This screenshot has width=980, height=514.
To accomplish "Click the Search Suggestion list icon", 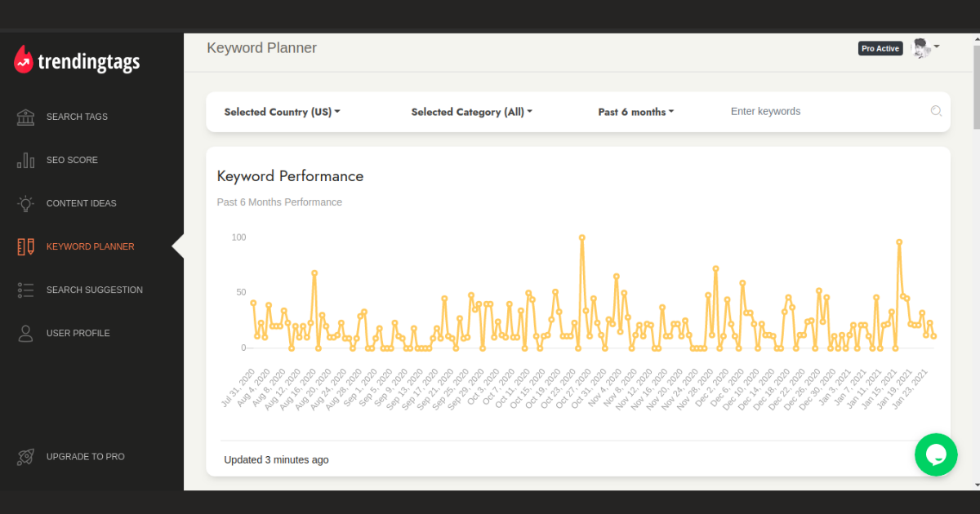I will [25, 290].
